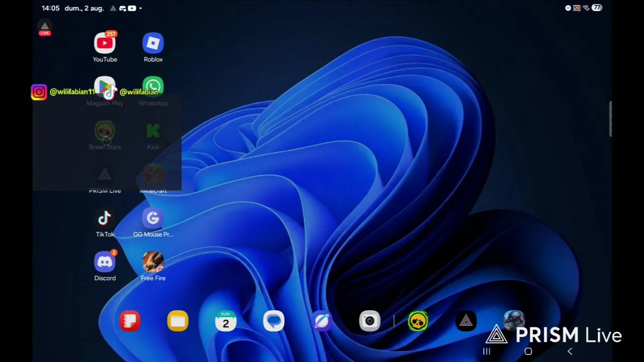Viewport: 644px width, 362px height.
Task: Tap the Wi-Fi status icon
Action: pyautogui.click(x=586, y=8)
